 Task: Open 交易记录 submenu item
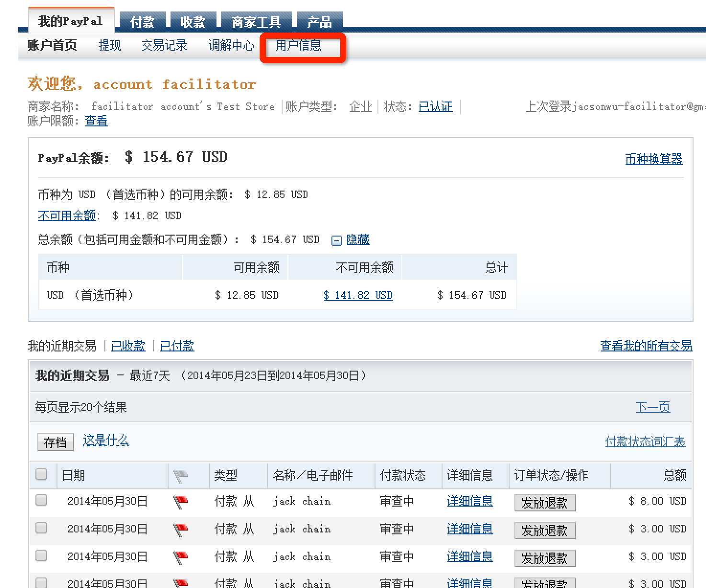pos(164,45)
